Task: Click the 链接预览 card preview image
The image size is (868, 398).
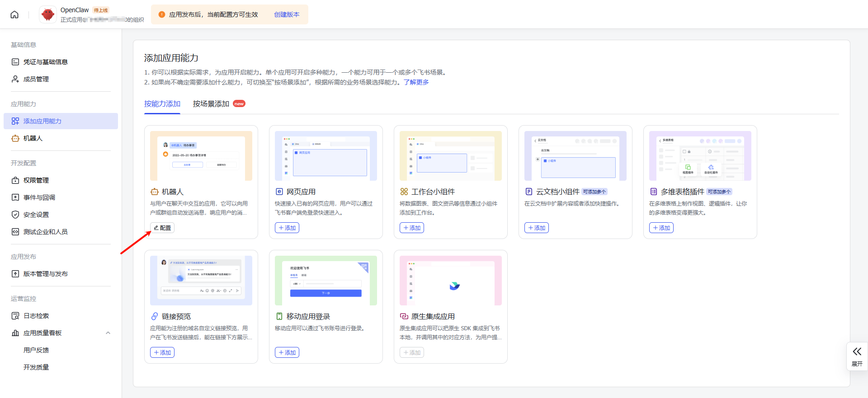Action: click(x=201, y=281)
